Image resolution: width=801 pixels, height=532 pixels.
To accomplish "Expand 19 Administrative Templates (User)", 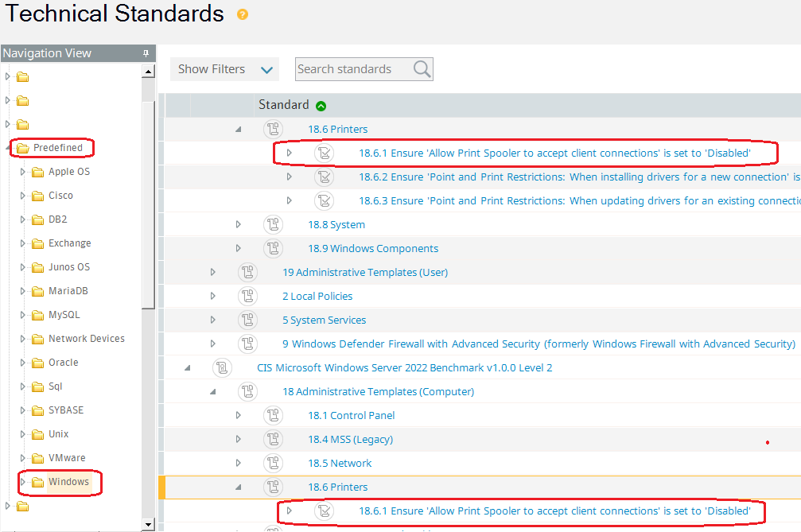I will point(212,272).
